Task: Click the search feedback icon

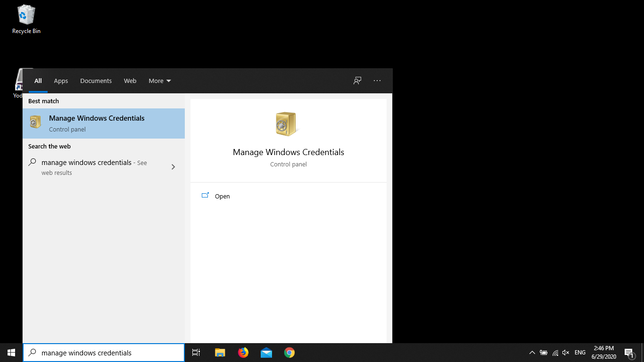Action: pos(357,81)
